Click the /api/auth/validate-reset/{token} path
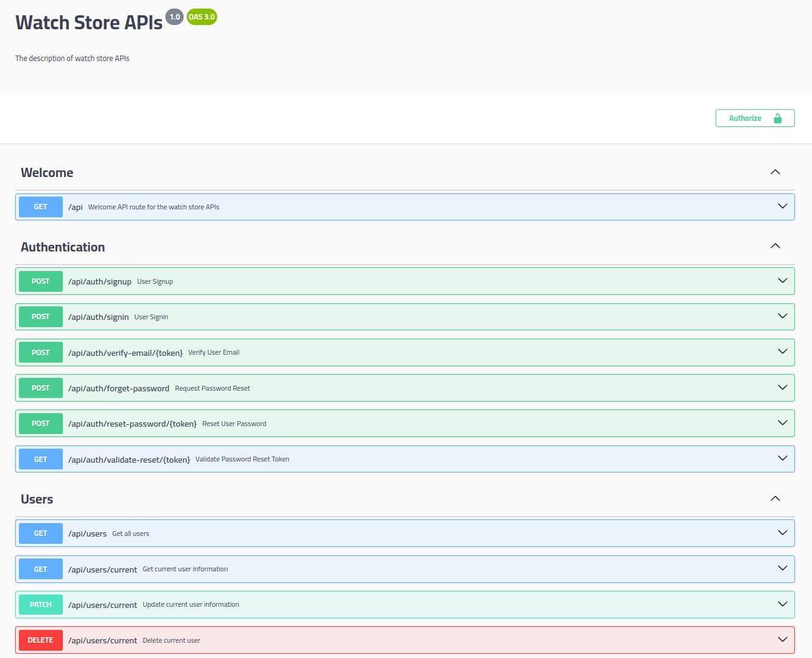Screen dimensions: 812x658 [129, 460]
